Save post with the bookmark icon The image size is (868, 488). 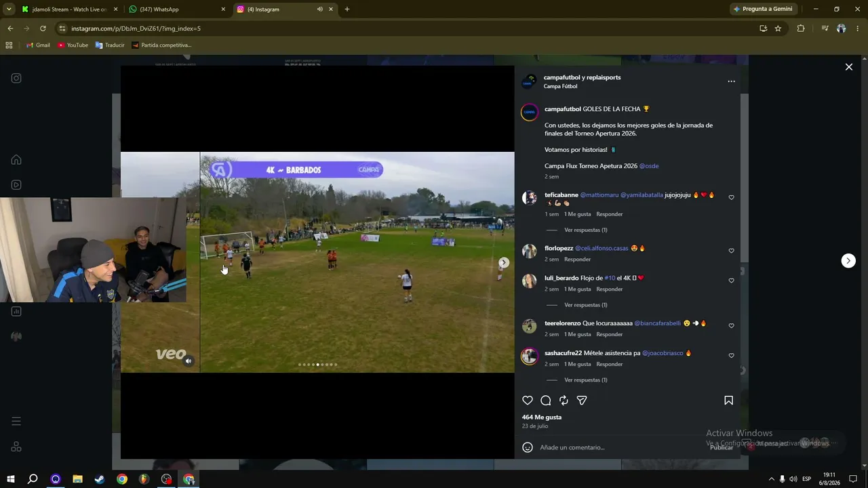729,401
